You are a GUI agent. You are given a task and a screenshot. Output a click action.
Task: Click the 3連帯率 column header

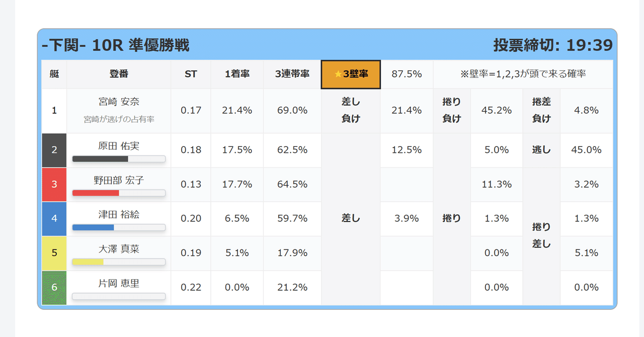[292, 74]
